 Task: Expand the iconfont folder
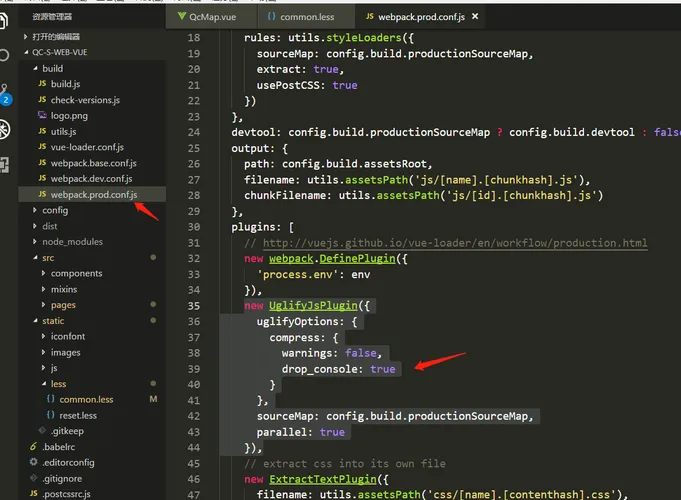(43, 336)
